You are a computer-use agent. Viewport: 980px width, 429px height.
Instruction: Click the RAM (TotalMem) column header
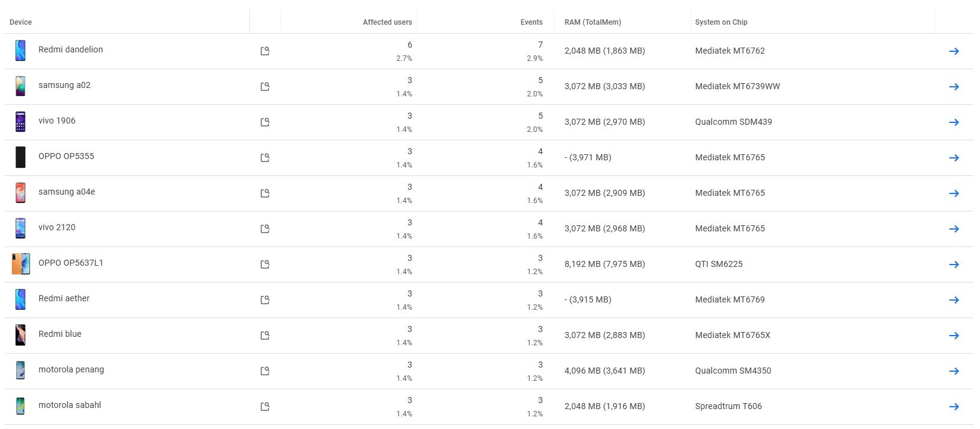(592, 22)
